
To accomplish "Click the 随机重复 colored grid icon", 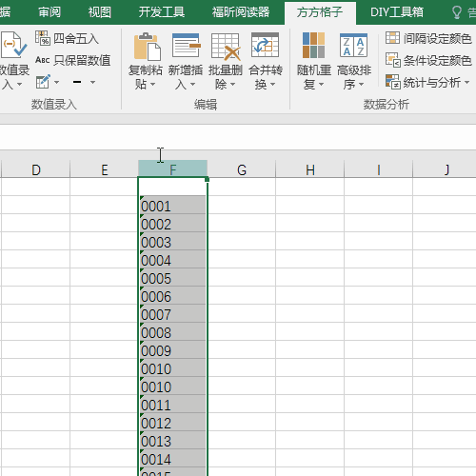I will click(313, 45).
